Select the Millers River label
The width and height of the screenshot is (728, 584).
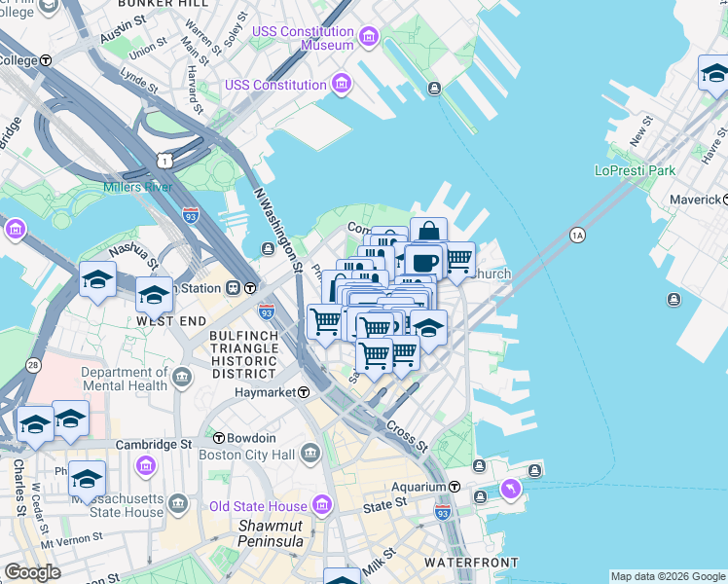pos(137,187)
